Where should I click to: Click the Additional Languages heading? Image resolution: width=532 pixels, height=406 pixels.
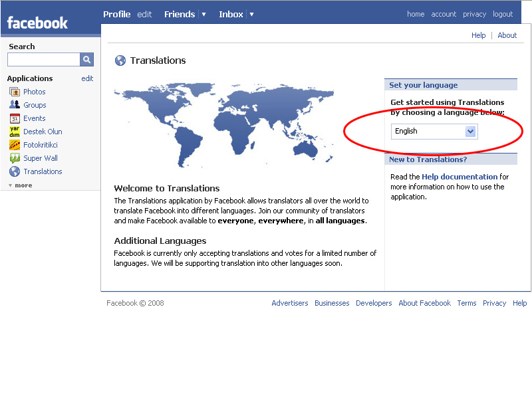[x=160, y=241]
